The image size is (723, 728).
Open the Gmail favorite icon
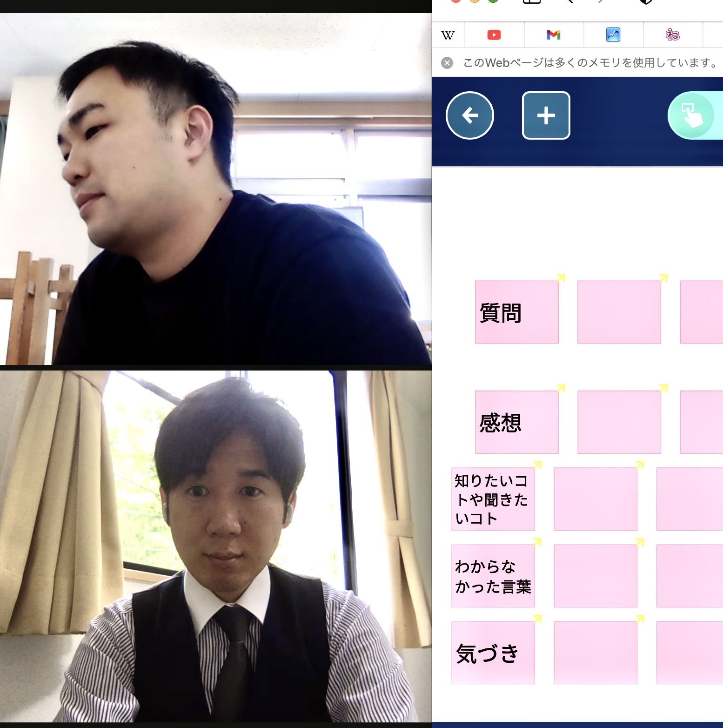point(554,35)
